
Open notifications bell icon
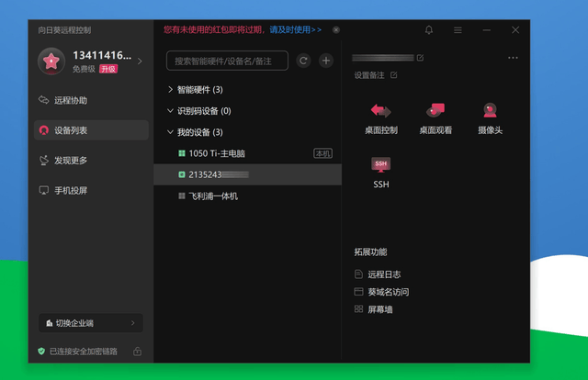point(429,30)
